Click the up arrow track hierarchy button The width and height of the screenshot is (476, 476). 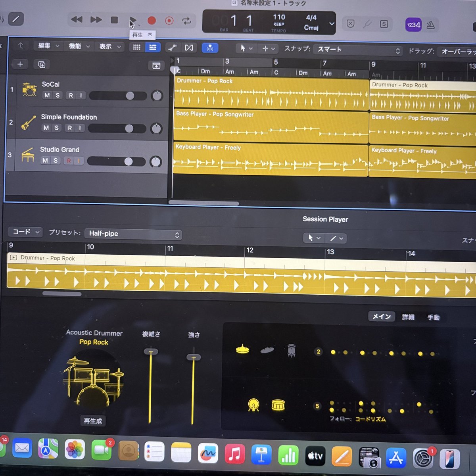pyautogui.click(x=21, y=46)
